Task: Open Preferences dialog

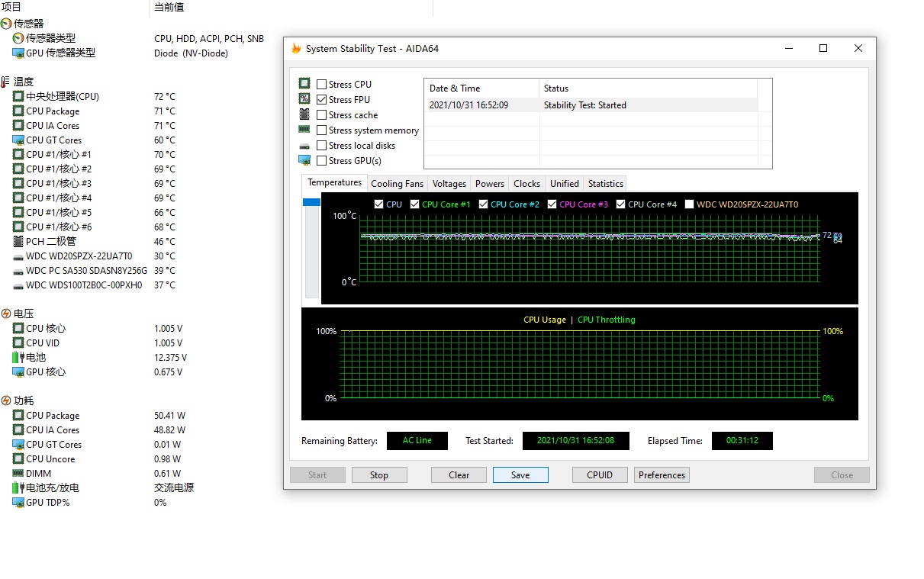Action: point(662,474)
